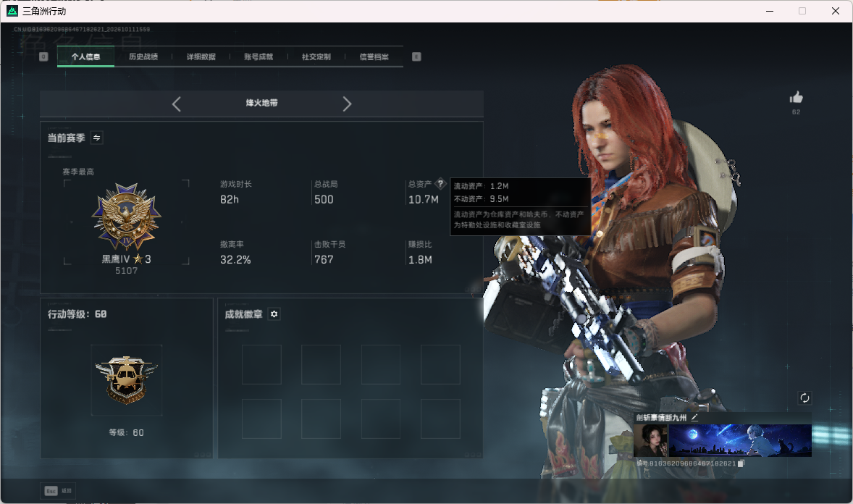Click the 游戏时长 value 82h
The width and height of the screenshot is (853, 504).
point(230,200)
